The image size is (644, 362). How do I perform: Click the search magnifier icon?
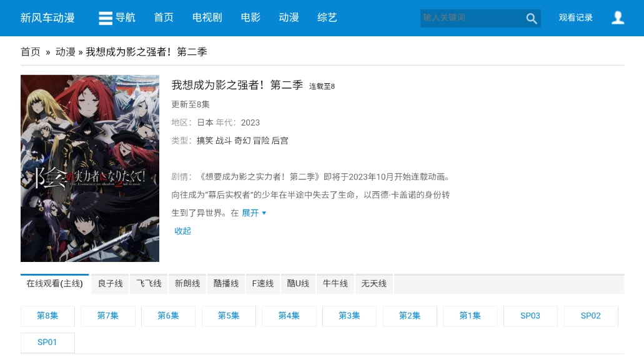(532, 18)
